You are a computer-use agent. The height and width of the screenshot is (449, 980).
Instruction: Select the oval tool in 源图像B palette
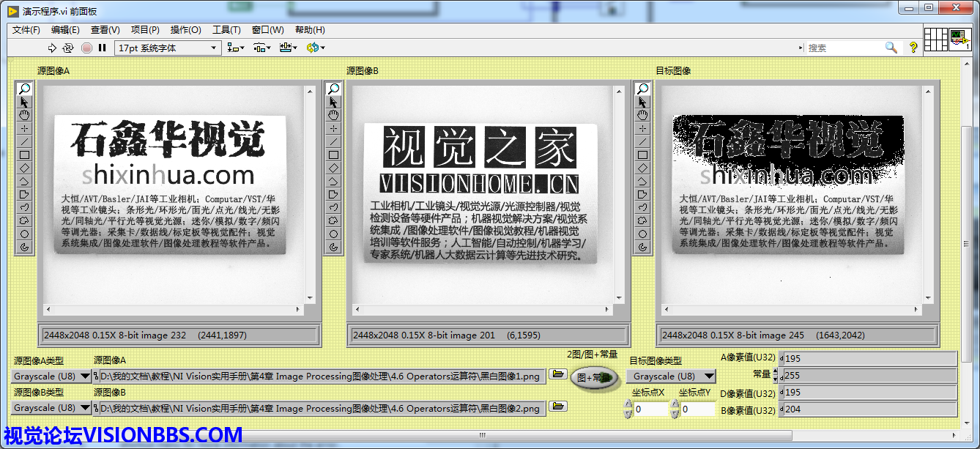coord(333,234)
